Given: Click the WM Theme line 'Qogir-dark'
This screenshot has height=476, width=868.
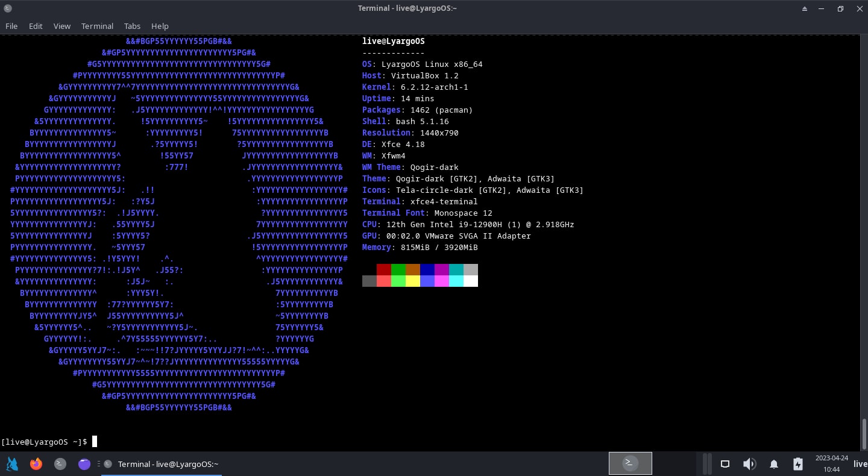Looking at the screenshot, I should point(410,167).
